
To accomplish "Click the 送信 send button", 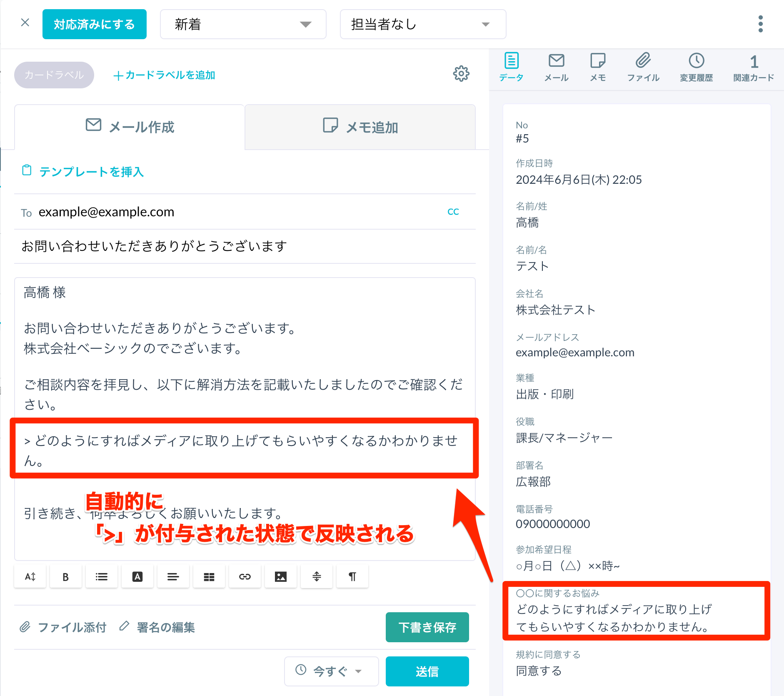I will (427, 671).
